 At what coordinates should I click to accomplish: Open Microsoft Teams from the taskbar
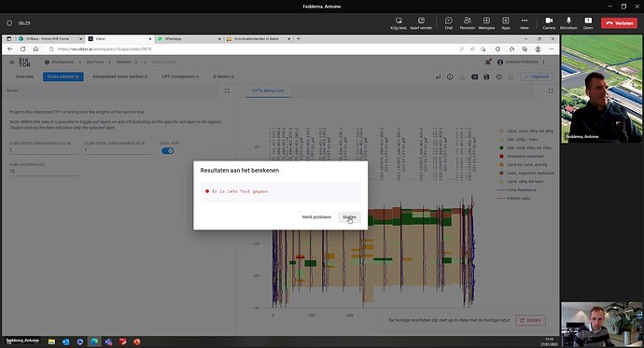[108, 341]
